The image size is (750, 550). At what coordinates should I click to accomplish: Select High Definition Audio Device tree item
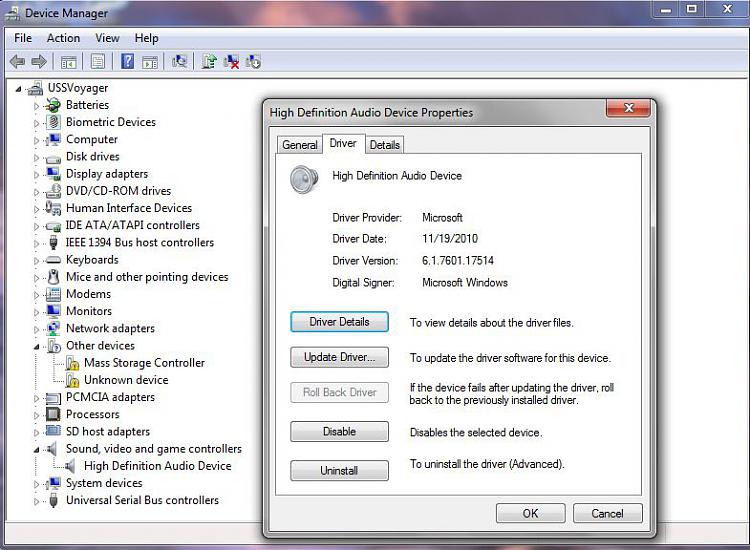coord(157,466)
